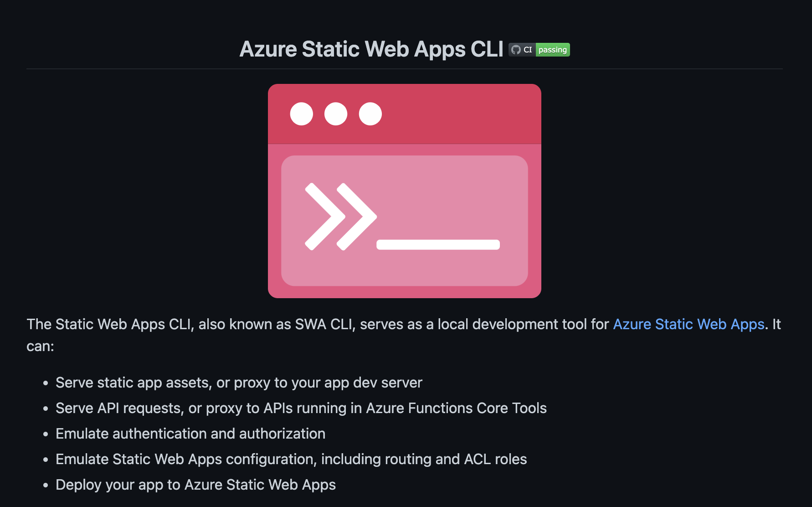This screenshot has height=507, width=812.
Task: Click "Serve static app assets, or proxy to your app dev server"
Action: [x=239, y=383]
